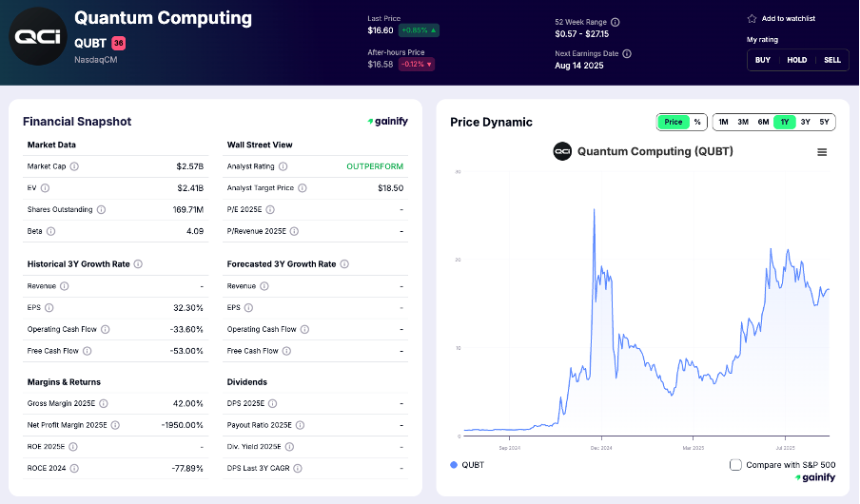This screenshot has width=860, height=504.
Task: Toggle QUBT series legend item
Action: 467,464
